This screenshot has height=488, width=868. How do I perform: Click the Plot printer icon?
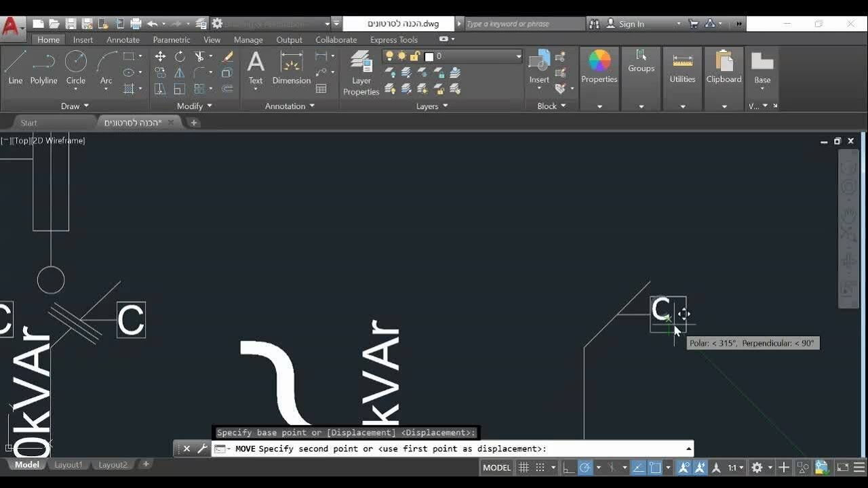(136, 24)
